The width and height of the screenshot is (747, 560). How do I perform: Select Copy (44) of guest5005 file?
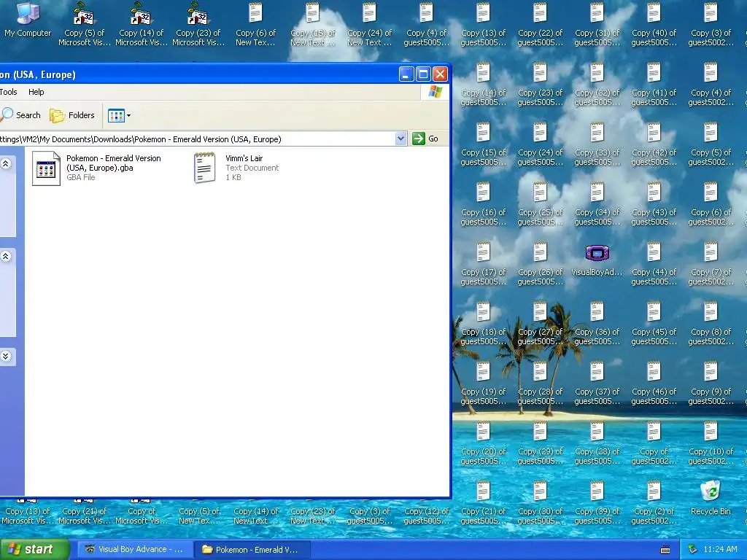click(x=654, y=264)
